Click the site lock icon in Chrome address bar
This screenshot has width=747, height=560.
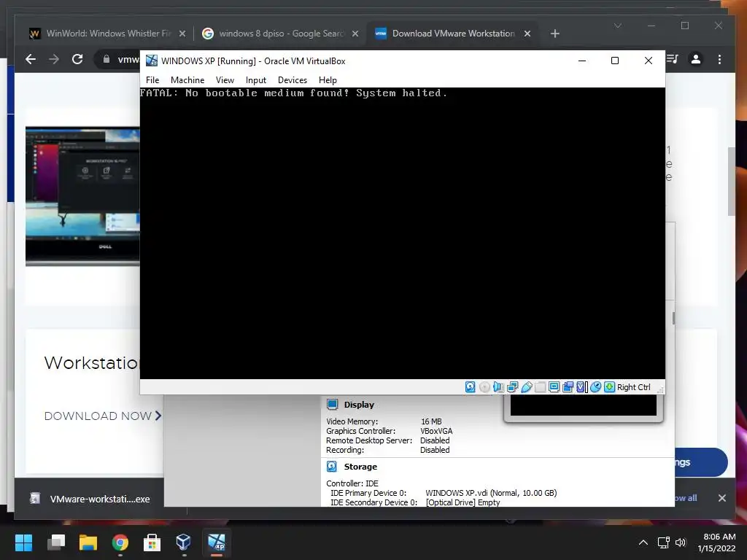(107, 59)
